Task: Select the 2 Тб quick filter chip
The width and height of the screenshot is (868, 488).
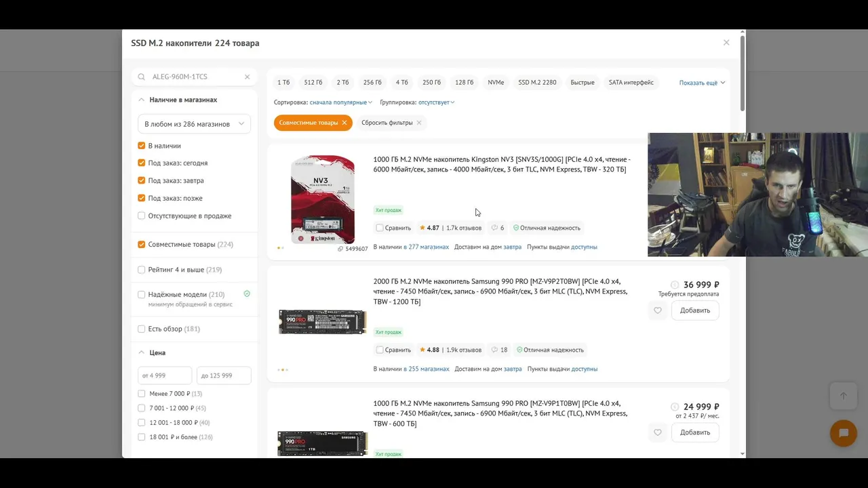Action: 342,83
